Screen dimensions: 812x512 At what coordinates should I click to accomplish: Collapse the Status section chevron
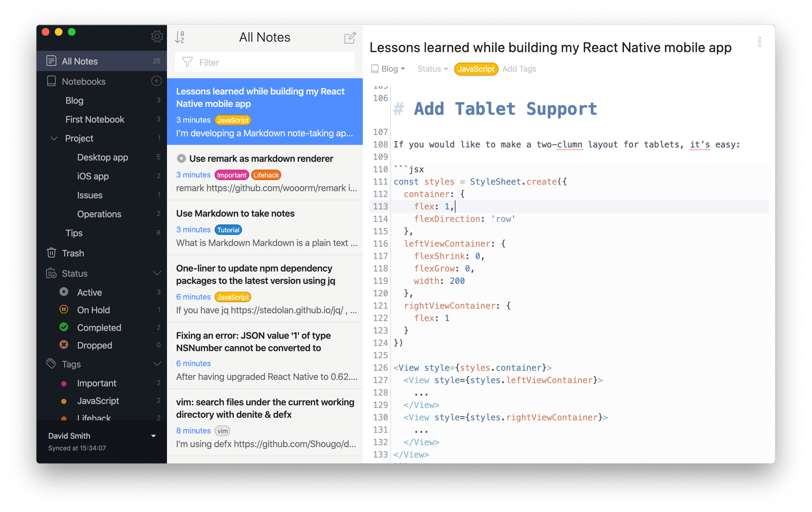pyautogui.click(x=157, y=273)
